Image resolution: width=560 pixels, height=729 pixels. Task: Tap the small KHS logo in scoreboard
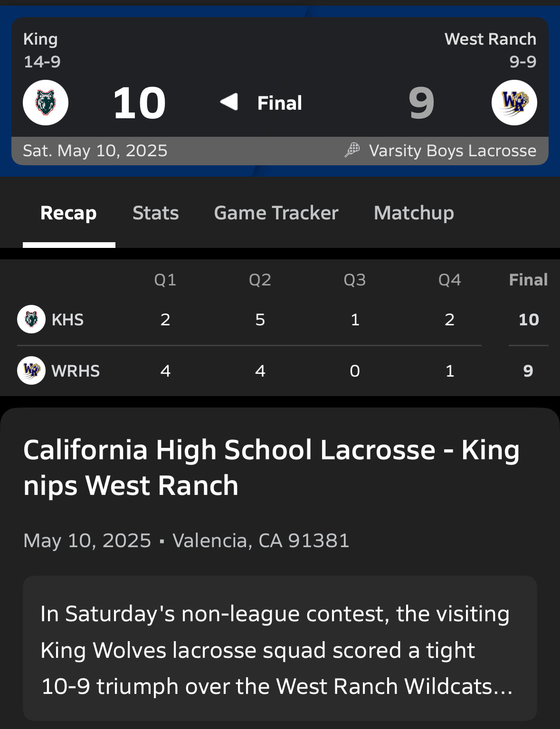click(31, 319)
